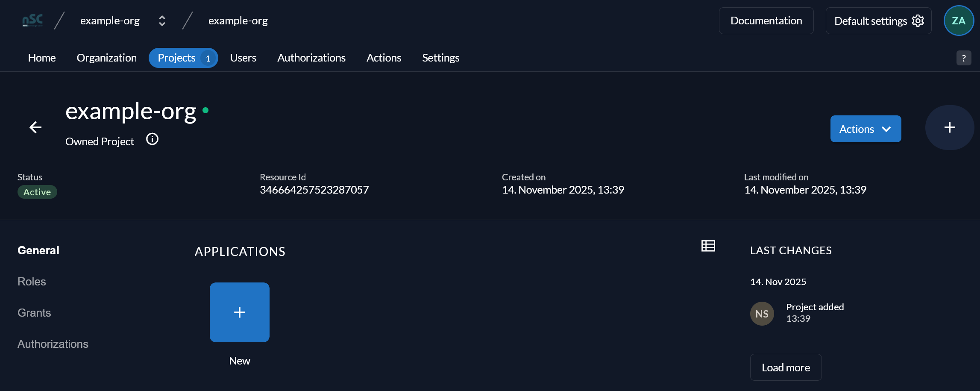Add a new application tile
Viewport: 980px width, 391px height.
tap(240, 312)
